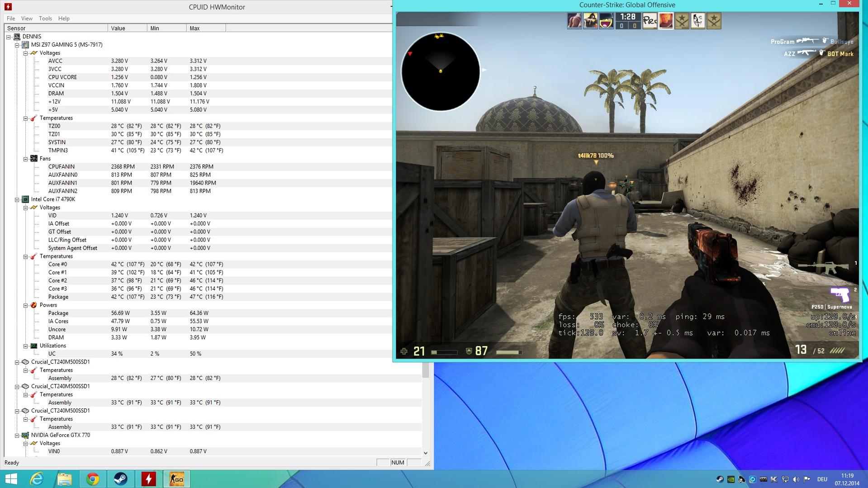Screen dimensions: 868x488
Task: Click the Counter-Strike: Global Offensive title bar
Action: click(x=627, y=5)
